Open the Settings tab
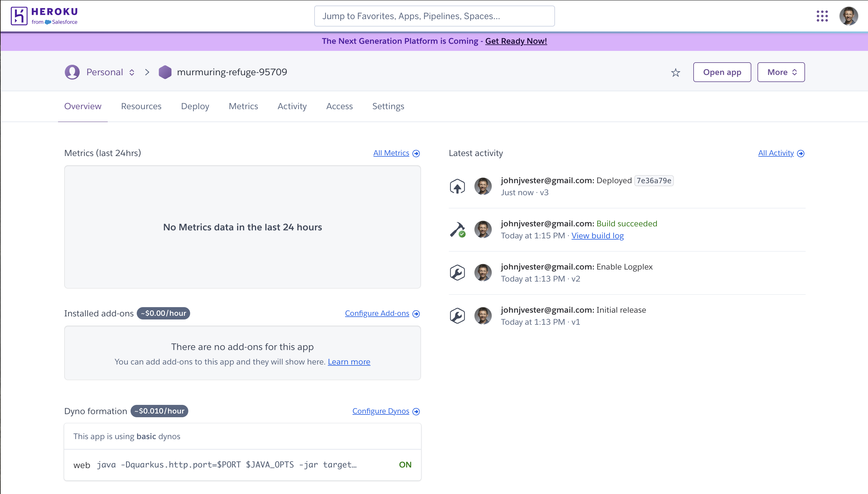 point(388,106)
